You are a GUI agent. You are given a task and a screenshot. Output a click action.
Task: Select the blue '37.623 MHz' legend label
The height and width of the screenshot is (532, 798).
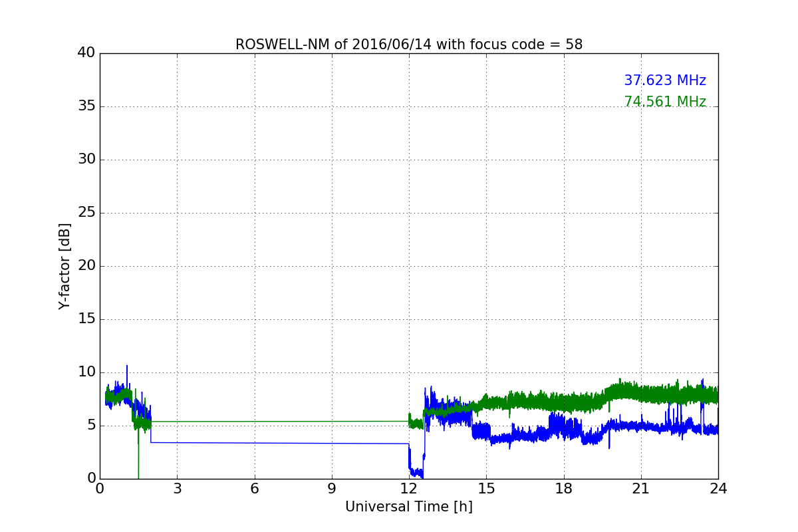[x=665, y=80]
